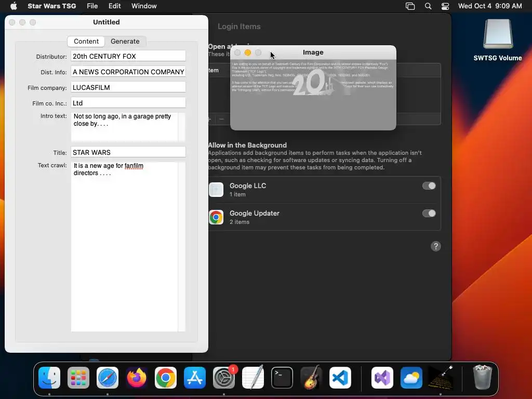Open GarageBand from the dock
This screenshot has height=399, width=532.
pos(311,378)
